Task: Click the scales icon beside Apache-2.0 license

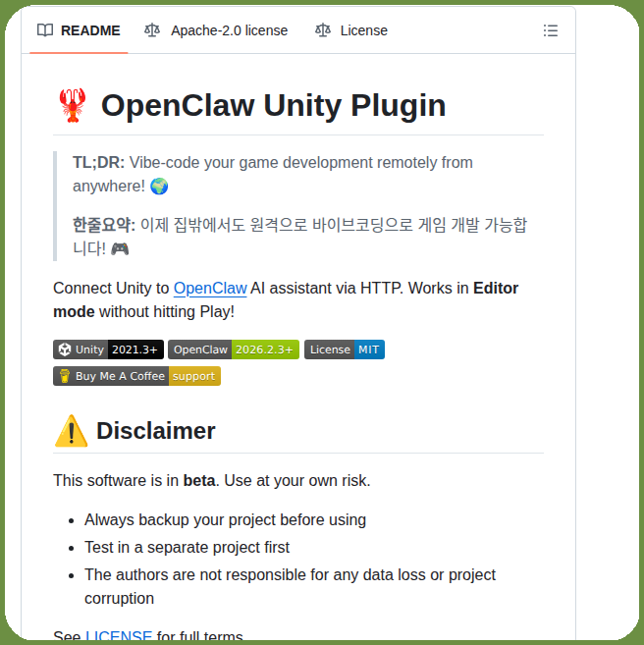Action: (x=152, y=30)
